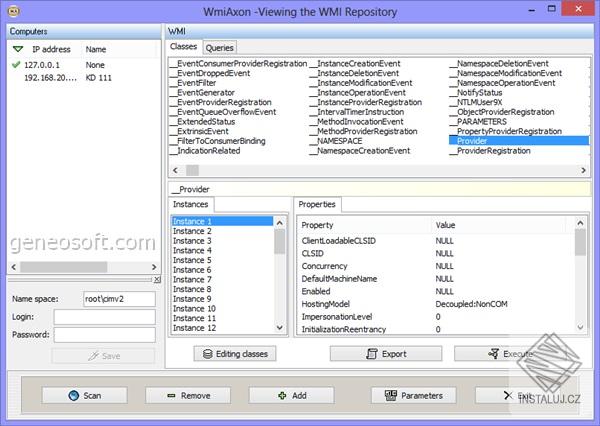The height and width of the screenshot is (426, 600).
Task: Click the disabled Save button
Action: (103, 356)
